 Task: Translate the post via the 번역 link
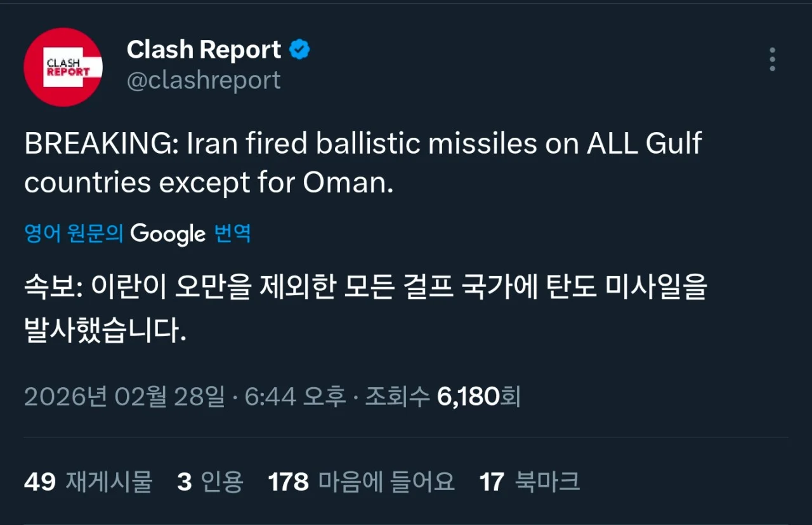(x=232, y=234)
